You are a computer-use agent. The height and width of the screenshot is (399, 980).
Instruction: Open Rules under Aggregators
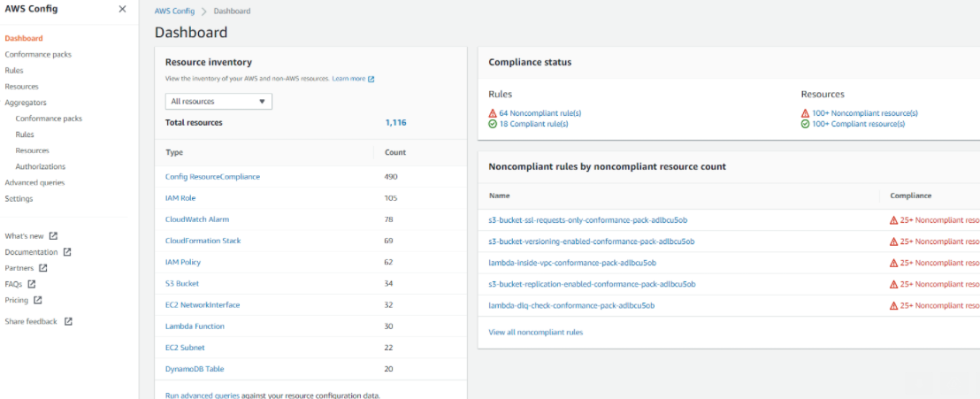point(25,134)
